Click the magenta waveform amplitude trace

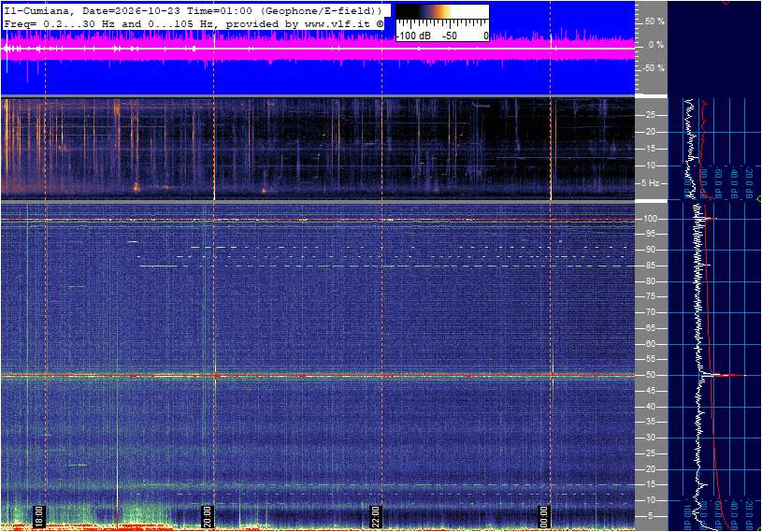(x=318, y=48)
